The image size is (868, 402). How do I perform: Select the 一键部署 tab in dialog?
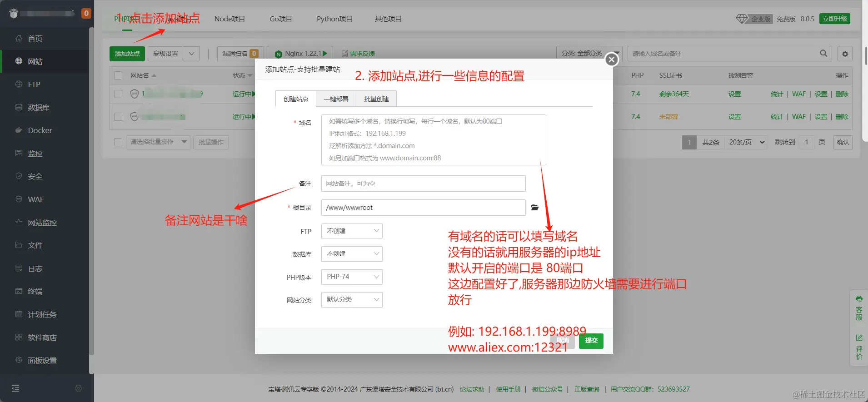click(x=336, y=99)
